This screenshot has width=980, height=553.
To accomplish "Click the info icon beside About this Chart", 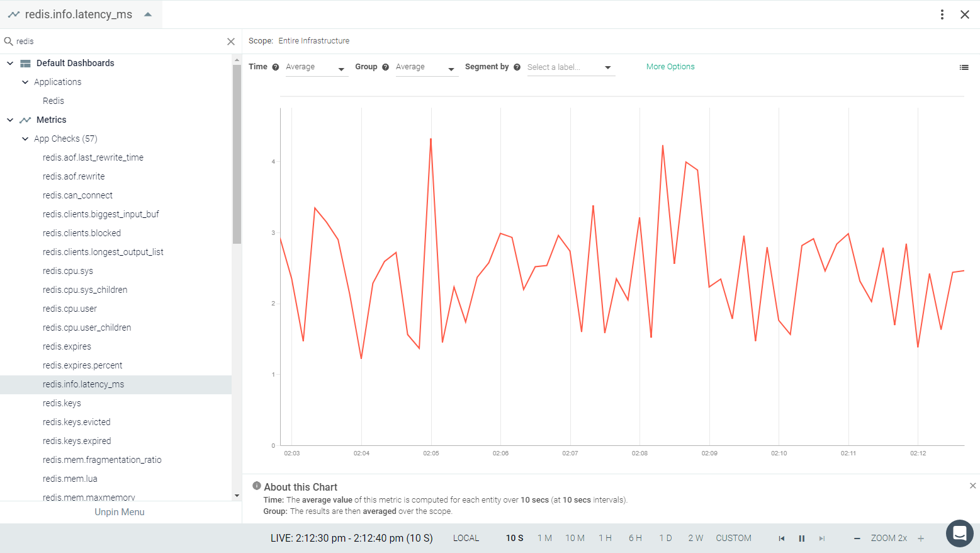I will click(x=257, y=486).
